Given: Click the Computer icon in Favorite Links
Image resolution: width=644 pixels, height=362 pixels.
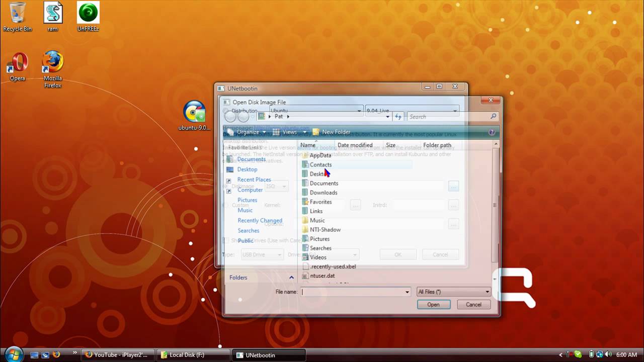Looking at the screenshot, I should (229, 190).
